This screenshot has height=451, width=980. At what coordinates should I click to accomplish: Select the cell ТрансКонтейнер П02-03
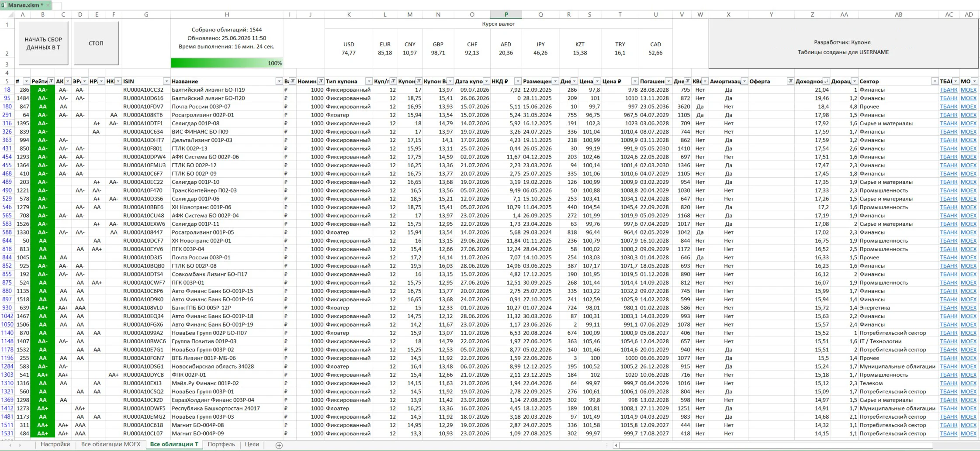[x=227, y=190]
